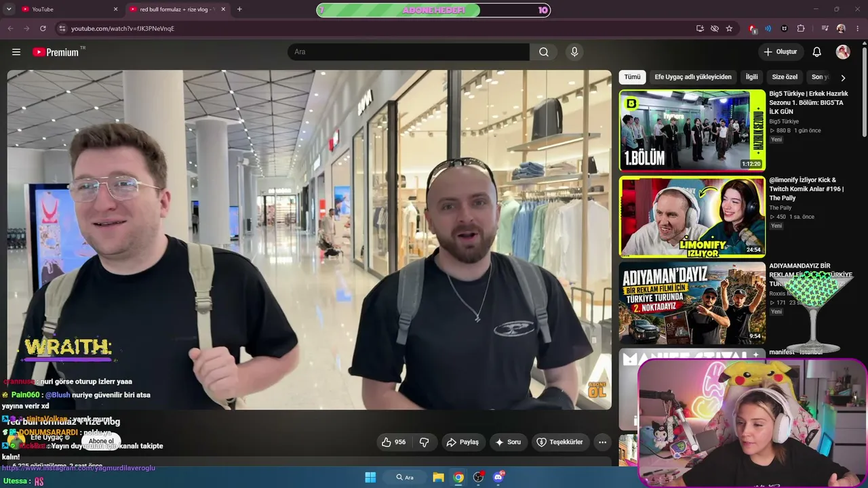Go back to the previous page
This screenshot has height=488, width=868.
(10, 28)
